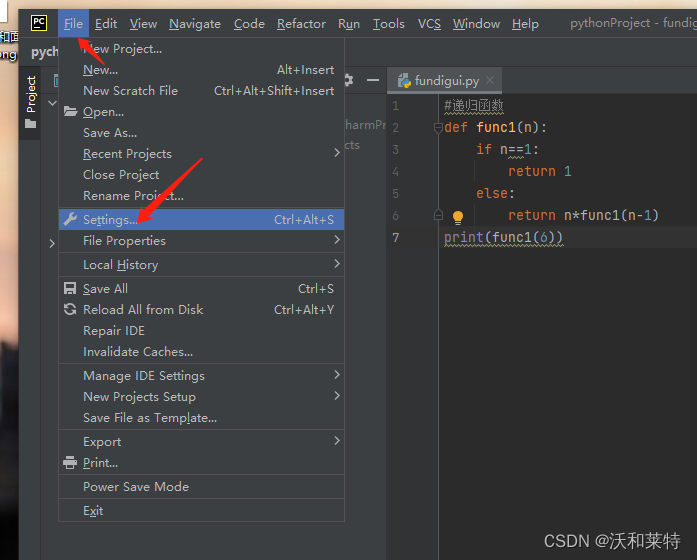Choose Exit from the File menu
Screen dimensions: 697x560
[201, 511]
